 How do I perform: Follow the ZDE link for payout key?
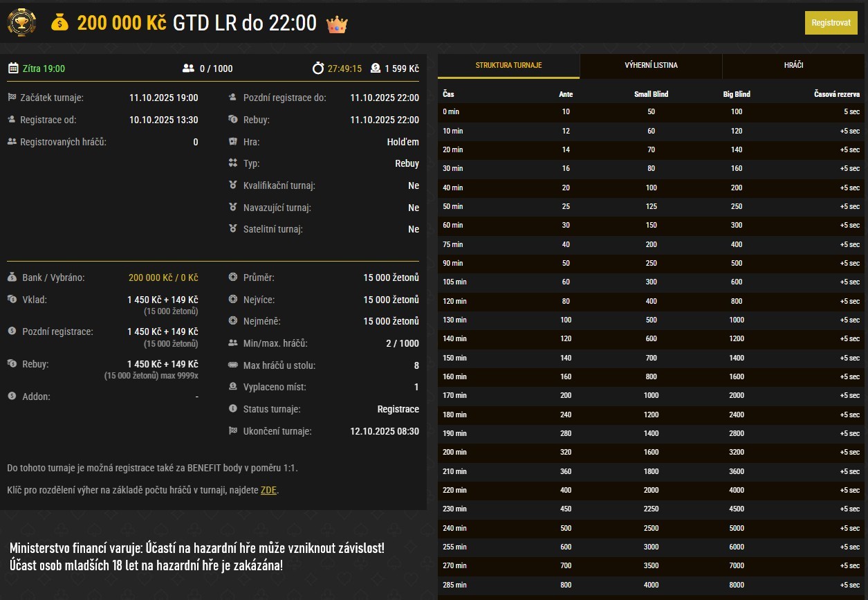(x=268, y=491)
